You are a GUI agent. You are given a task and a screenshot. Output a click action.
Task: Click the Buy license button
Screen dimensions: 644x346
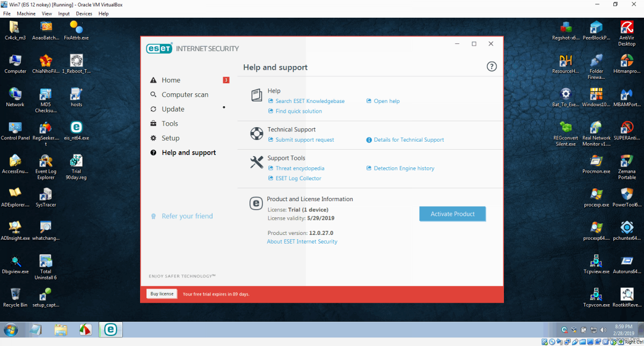(x=162, y=294)
